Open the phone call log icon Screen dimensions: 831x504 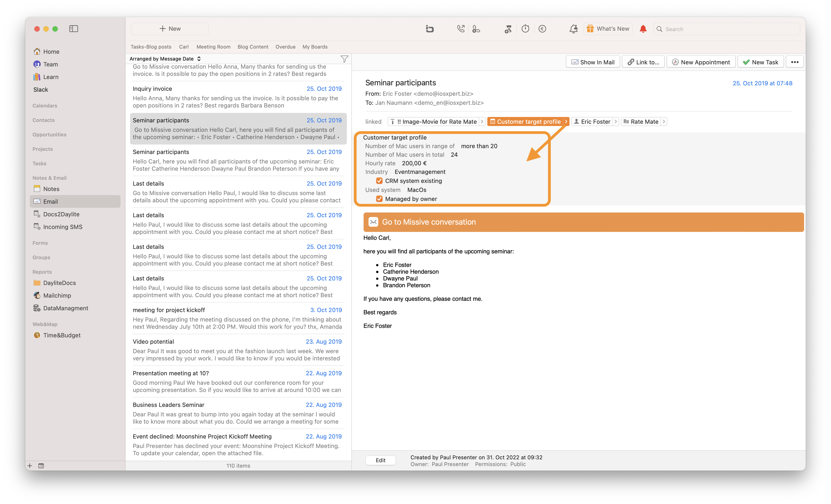coord(461,29)
